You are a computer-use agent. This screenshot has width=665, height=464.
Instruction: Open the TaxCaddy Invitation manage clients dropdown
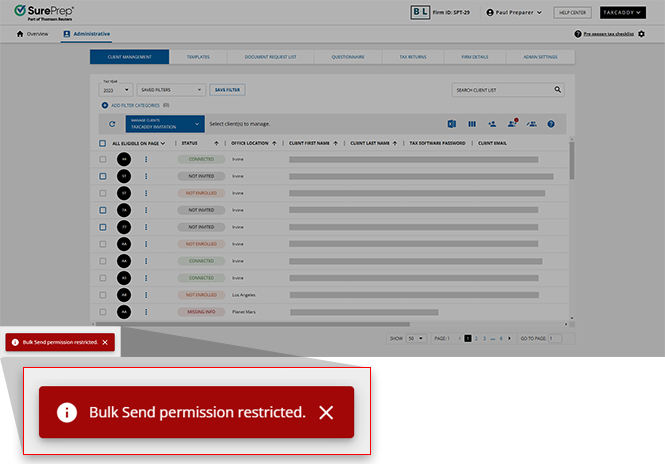164,124
